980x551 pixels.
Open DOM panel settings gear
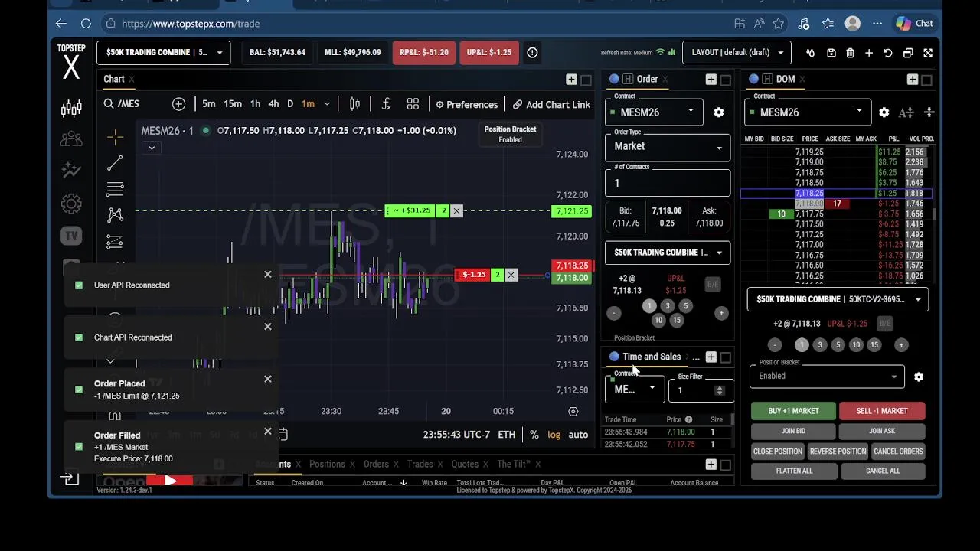[x=884, y=112]
